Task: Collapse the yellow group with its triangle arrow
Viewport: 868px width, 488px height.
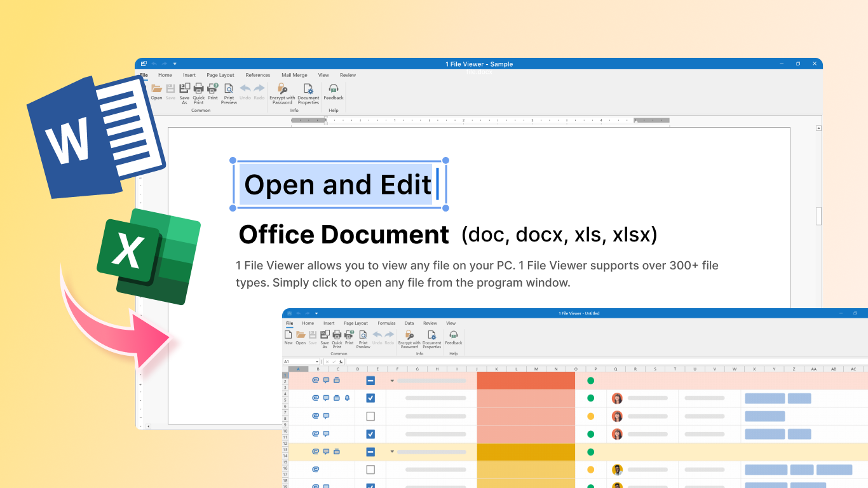Action: (x=392, y=452)
